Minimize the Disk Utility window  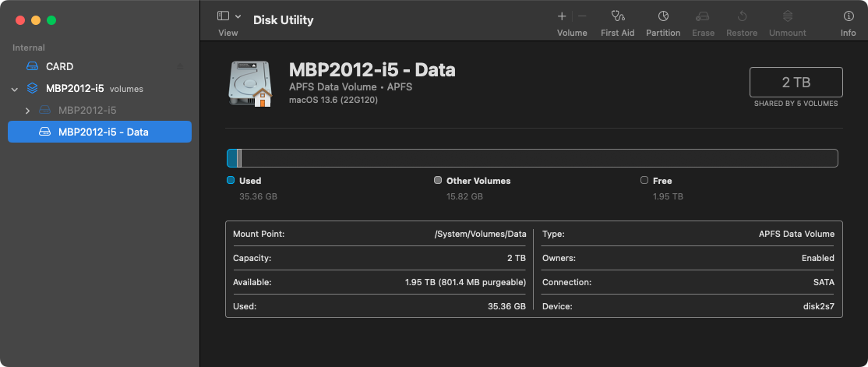tap(35, 20)
